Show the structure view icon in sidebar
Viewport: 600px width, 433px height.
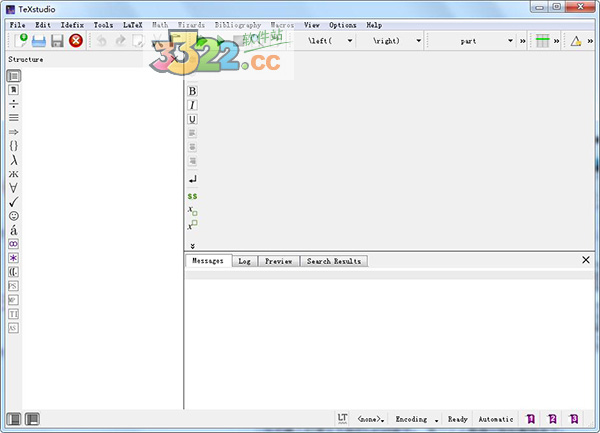pyautogui.click(x=14, y=76)
